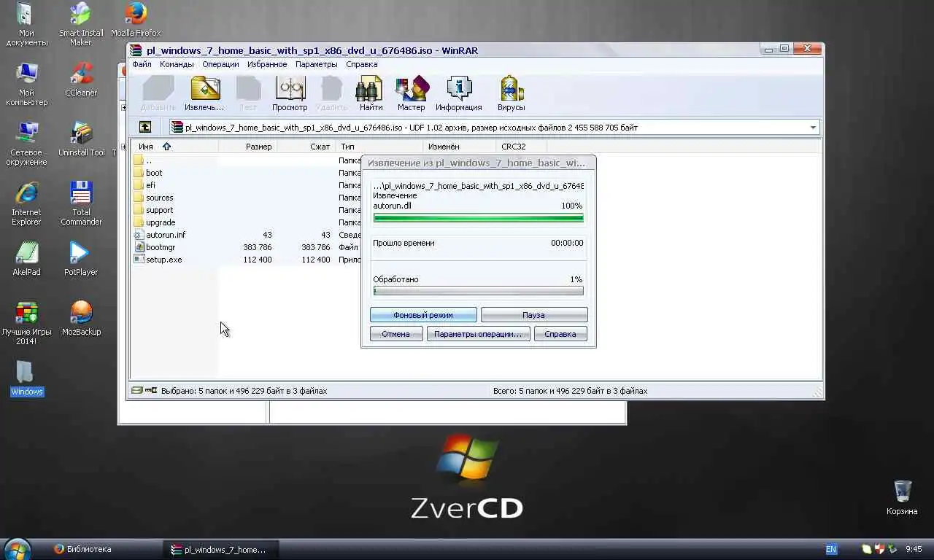
Task: Open the Параметры menu
Action: pos(316,64)
